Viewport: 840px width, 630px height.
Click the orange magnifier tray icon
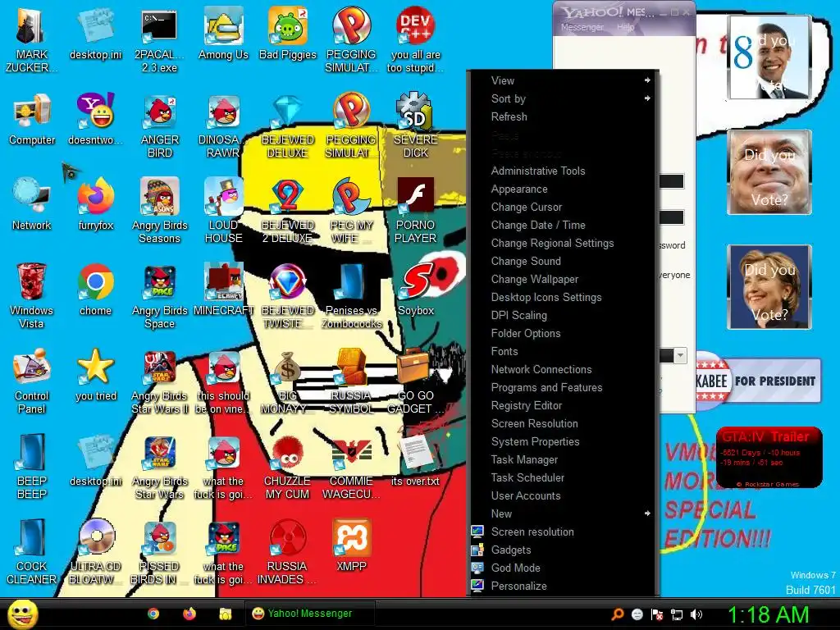point(618,614)
